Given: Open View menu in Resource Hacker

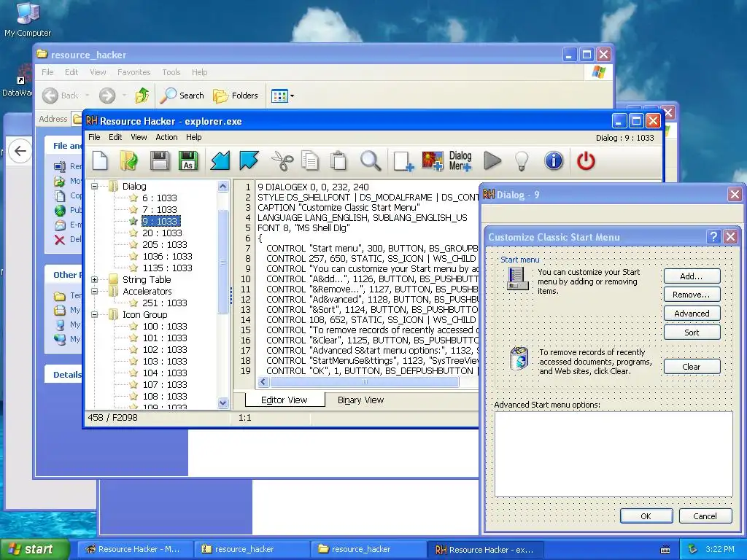Looking at the screenshot, I should [x=139, y=137].
